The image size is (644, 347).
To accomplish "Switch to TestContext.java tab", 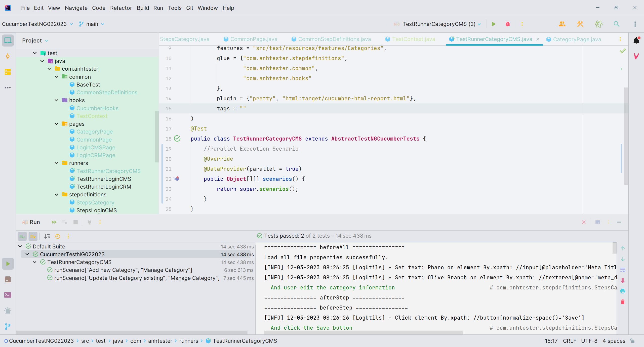I will coord(410,39).
